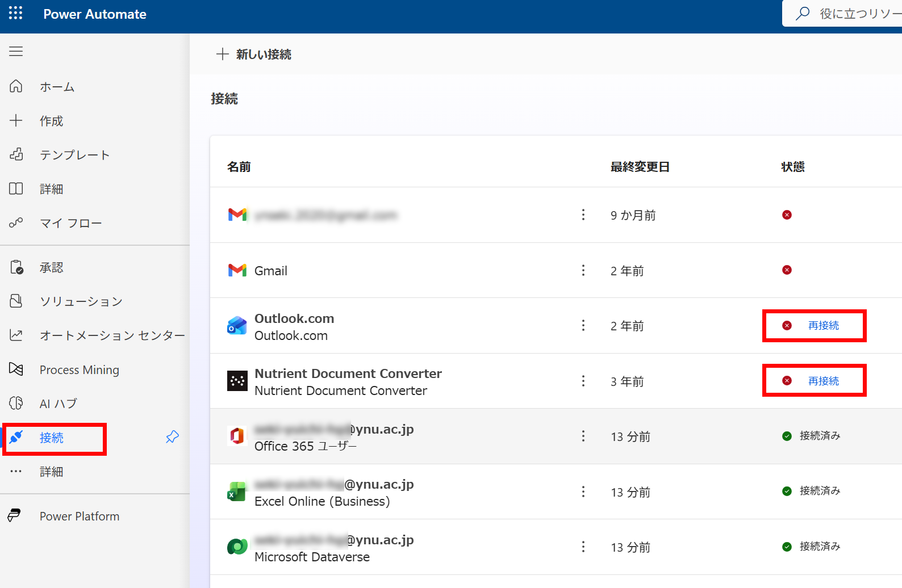Open the 承認 approvals page
902x588 pixels.
point(51,267)
